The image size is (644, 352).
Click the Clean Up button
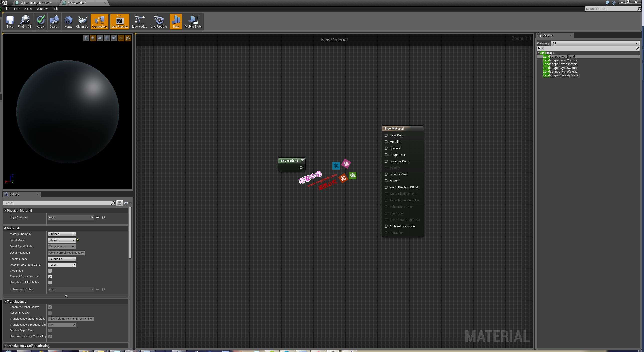(x=82, y=21)
